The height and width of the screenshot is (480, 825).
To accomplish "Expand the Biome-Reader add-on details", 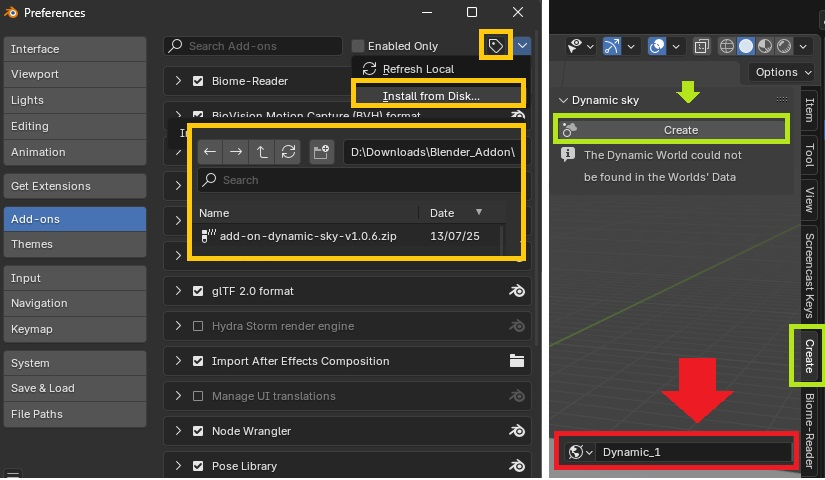I will (x=178, y=81).
